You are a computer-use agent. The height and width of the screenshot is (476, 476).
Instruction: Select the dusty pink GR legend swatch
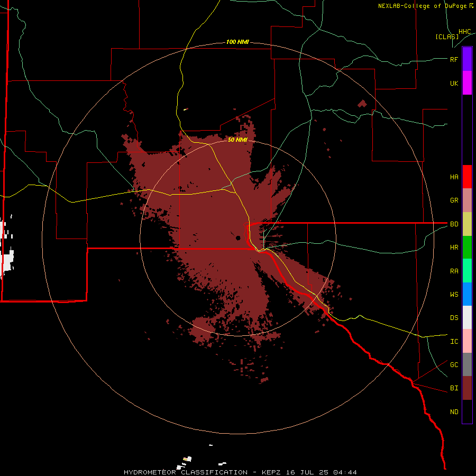[467, 200]
